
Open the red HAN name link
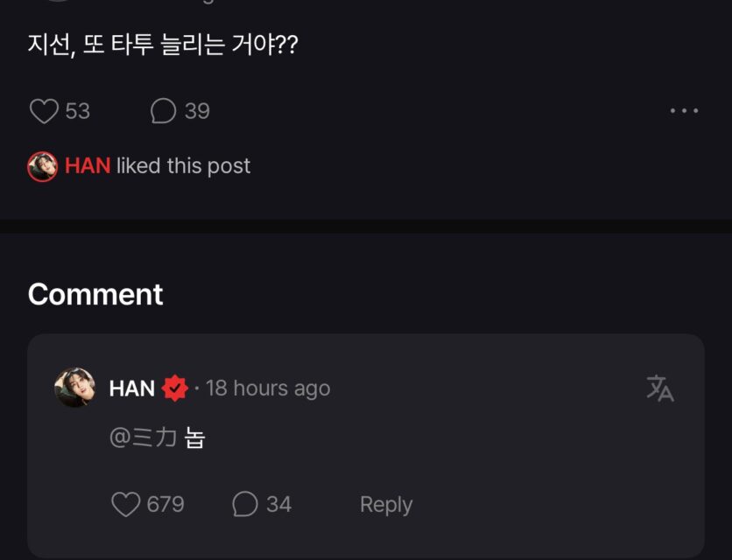click(88, 166)
